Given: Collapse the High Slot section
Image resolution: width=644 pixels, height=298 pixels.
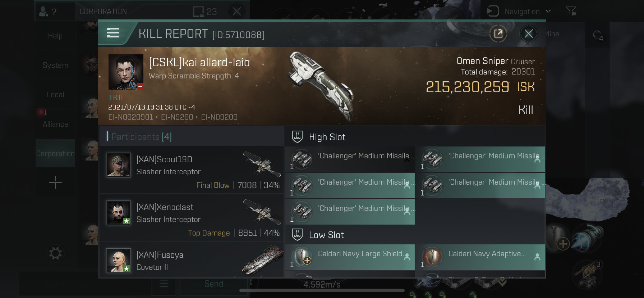Looking at the screenshot, I should point(326,137).
